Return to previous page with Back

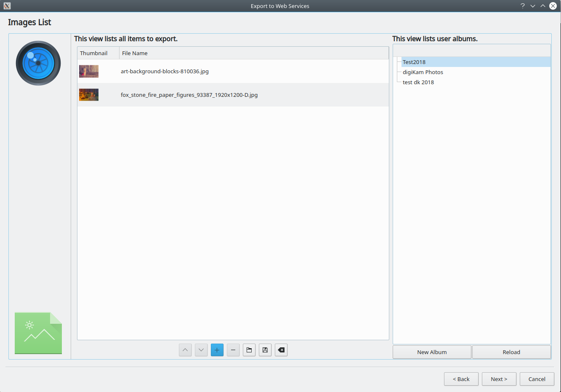click(x=461, y=379)
